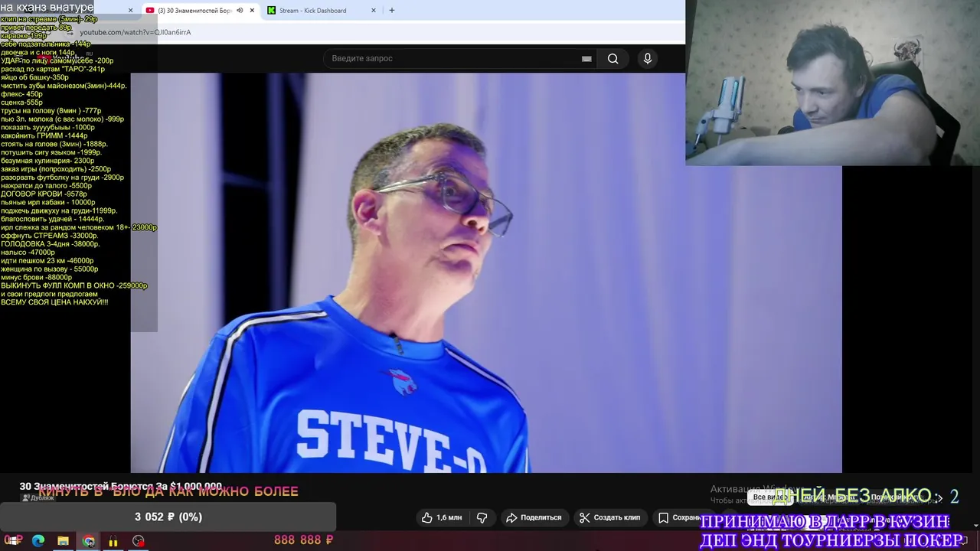
Task: Mute tab via speaker icon on YouTube tab
Action: [240, 11]
